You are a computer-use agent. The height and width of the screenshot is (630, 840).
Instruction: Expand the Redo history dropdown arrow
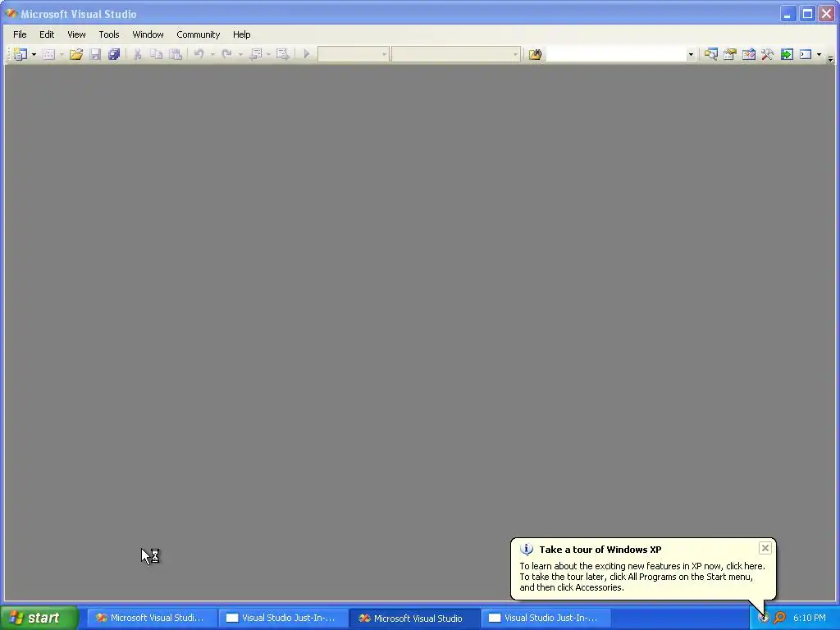[x=240, y=54]
